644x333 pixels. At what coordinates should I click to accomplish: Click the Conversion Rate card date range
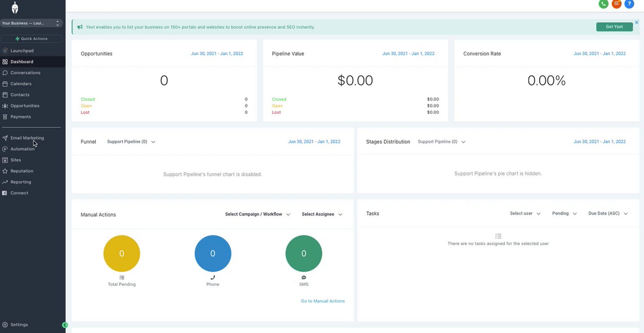600,54
